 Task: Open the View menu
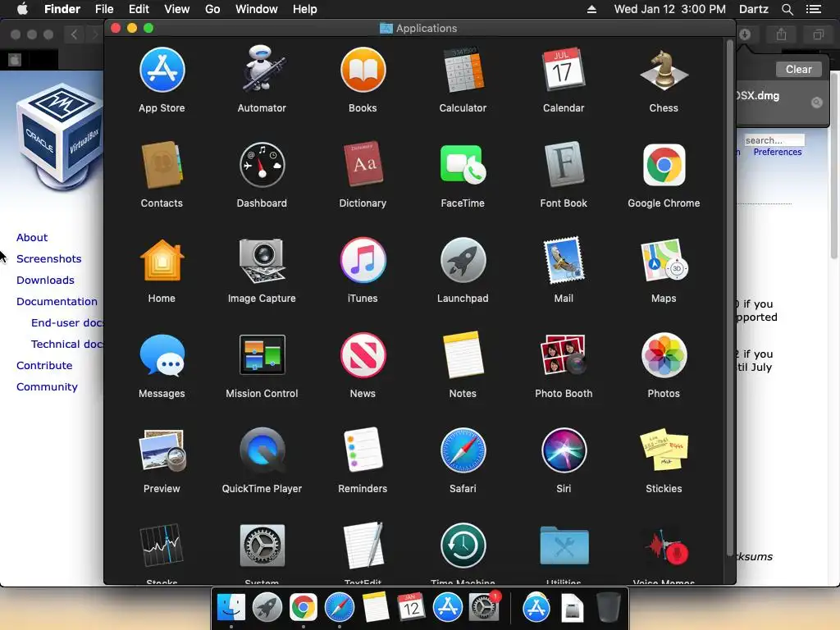pyautogui.click(x=177, y=9)
